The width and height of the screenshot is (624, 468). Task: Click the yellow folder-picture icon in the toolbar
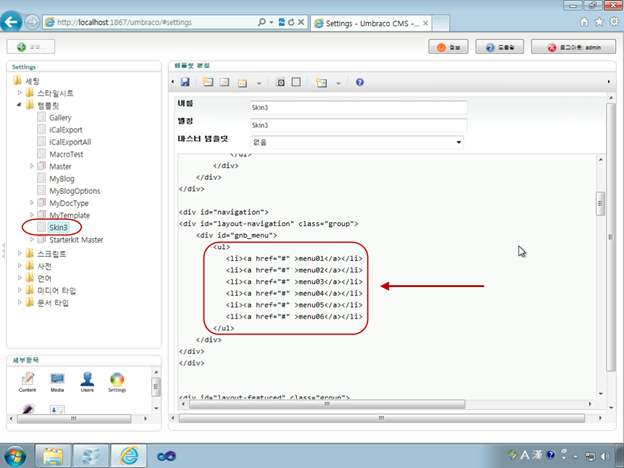click(321, 82)
